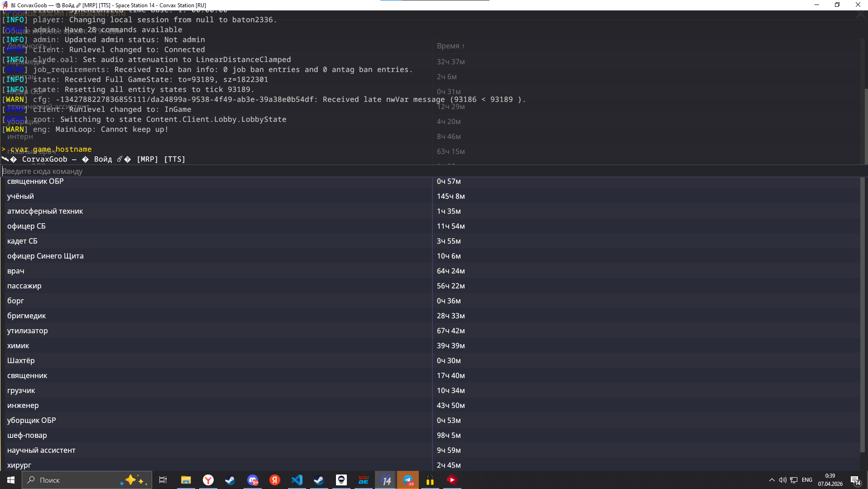The height and width of the screenshot is (489, 868).
Task: Expand the hidden system tray icons
Action: [x=772, y=480]
